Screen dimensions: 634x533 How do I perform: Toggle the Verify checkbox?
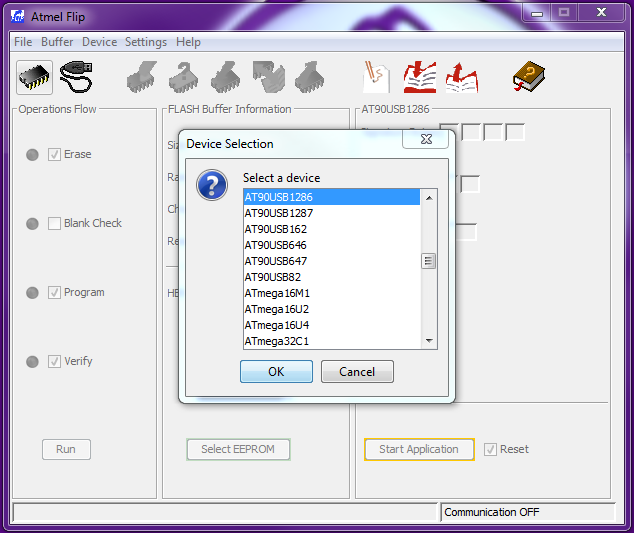click(55, 361)
